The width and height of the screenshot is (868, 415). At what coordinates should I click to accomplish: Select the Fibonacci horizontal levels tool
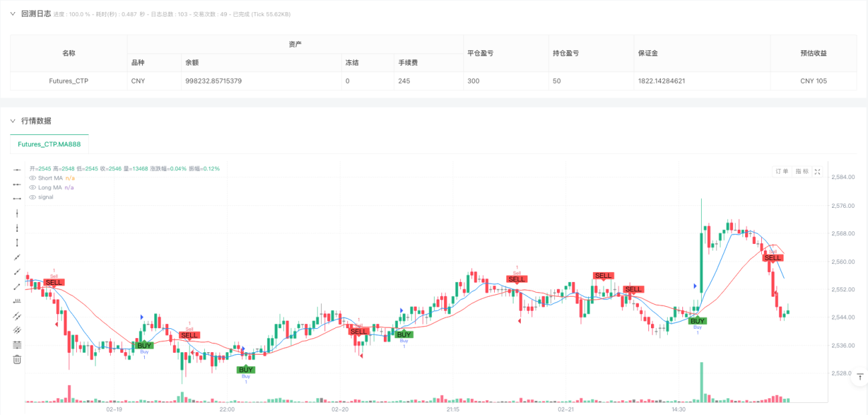pyautogui.click(x=17, y=345)
